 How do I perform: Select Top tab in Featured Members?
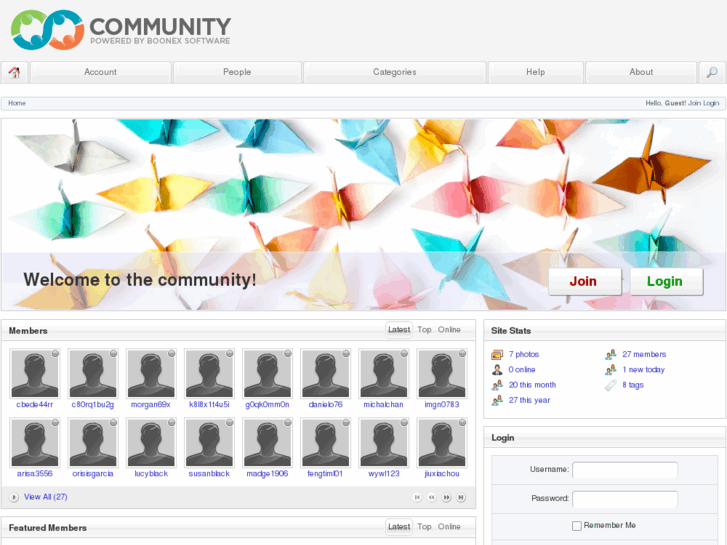424,527
